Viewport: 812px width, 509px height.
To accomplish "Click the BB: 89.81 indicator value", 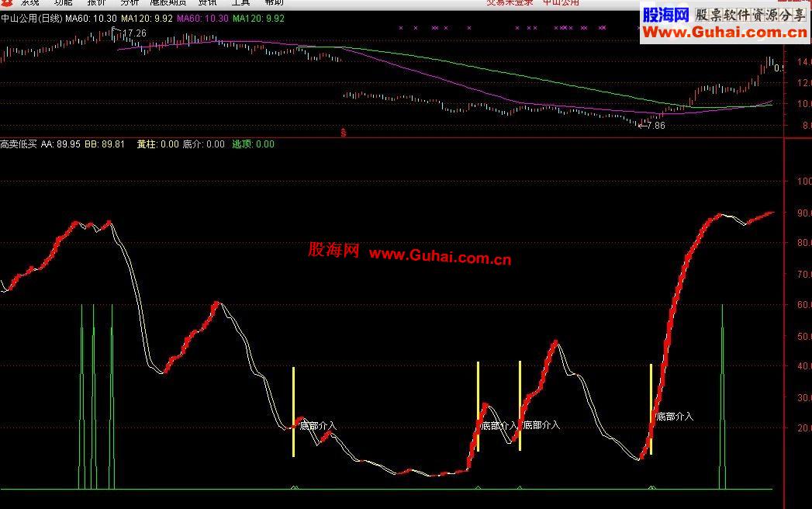I will [105, 144].
